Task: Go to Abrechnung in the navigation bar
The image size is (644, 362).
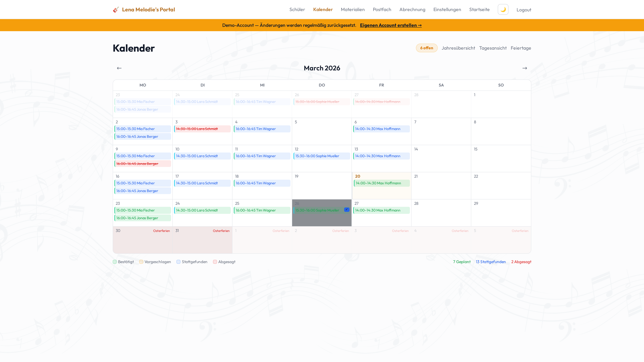Action: [x=412, y=9]
